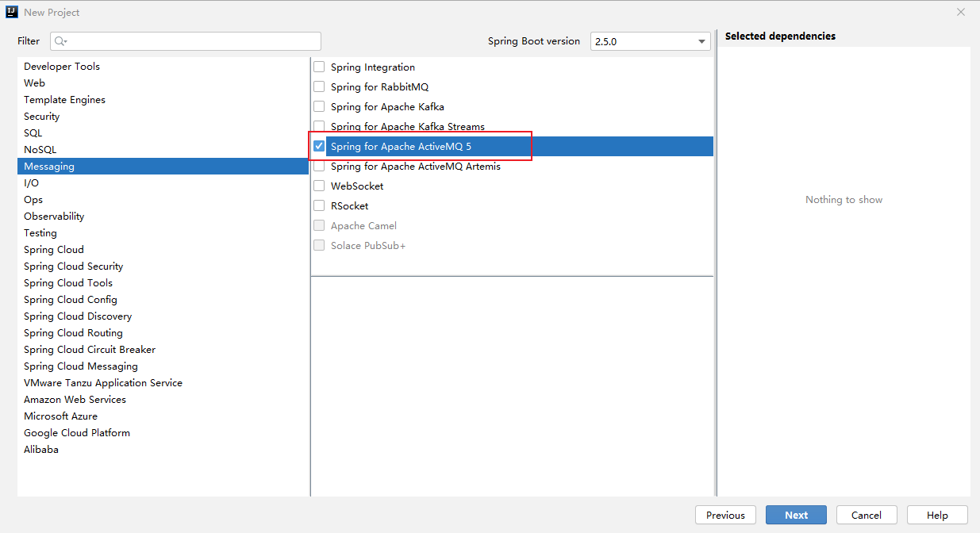Check Spring for Apache Kafka Streams

[x=319, y=127]
